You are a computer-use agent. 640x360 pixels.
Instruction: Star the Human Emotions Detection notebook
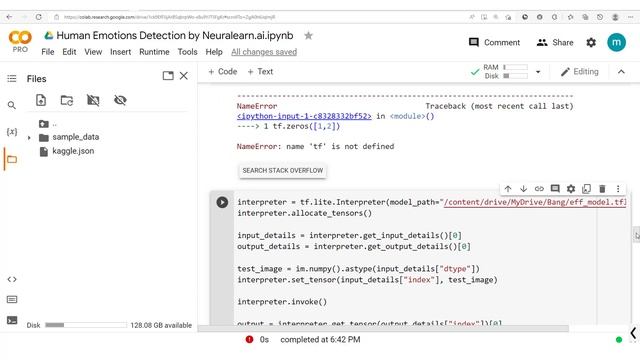[x=309, y=36]
